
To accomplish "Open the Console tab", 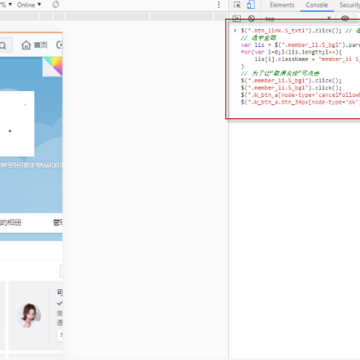I will (x=317, y=5).
